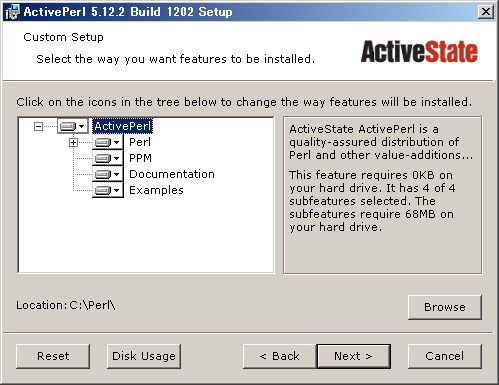Go back with the Back button
The image size is (499, 385).
pyautogui.click(x=280, y=356)
